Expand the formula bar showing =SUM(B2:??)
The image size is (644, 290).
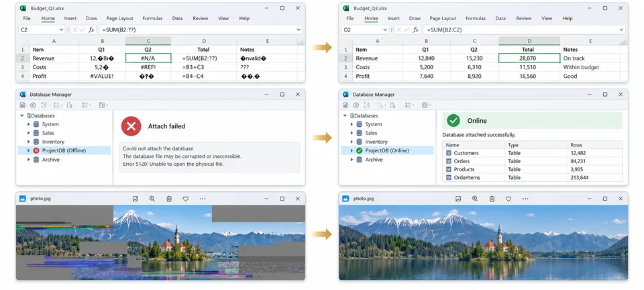pyautogui.click(x=298, y=30)
